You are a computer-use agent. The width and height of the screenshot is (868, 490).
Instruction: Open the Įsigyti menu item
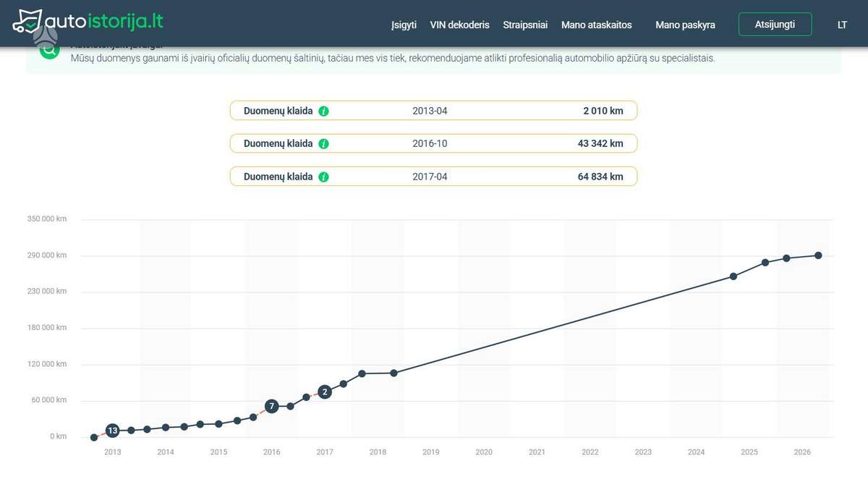(404, 25)
